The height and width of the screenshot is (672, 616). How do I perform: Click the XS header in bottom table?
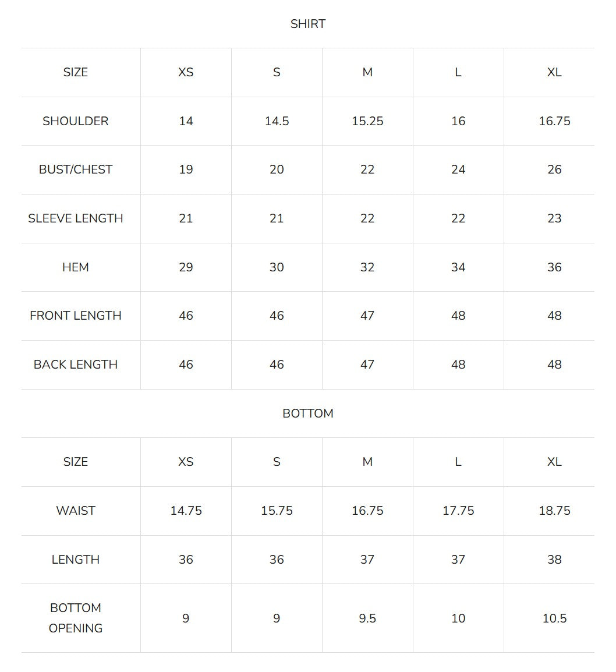[186, 462]
